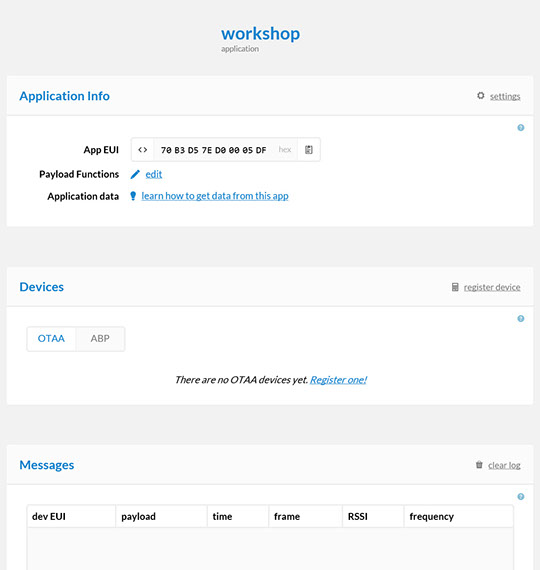Click the lightbulb icon near Application data
This screenshot has height=570, width=540.
coord(133,196)
